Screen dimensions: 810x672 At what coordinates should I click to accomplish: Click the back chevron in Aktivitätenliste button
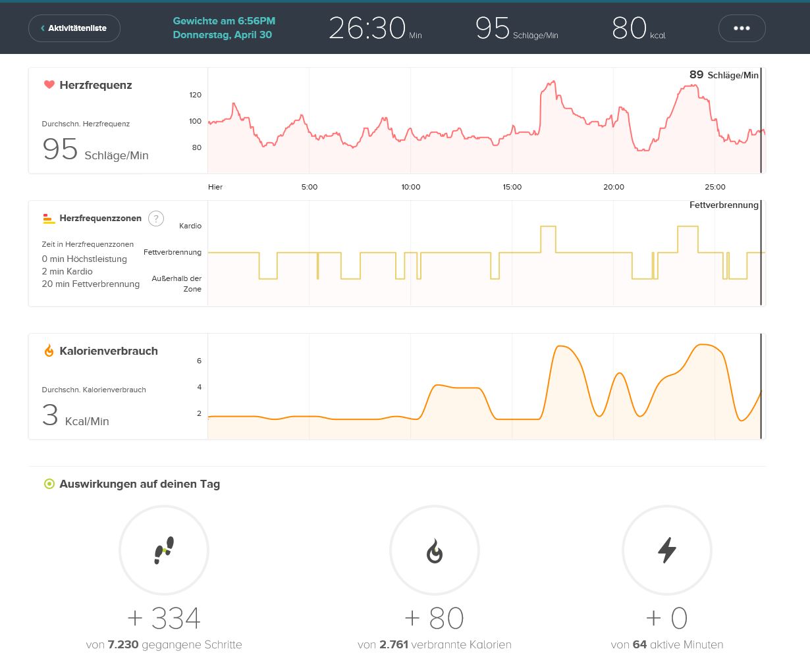43,28
